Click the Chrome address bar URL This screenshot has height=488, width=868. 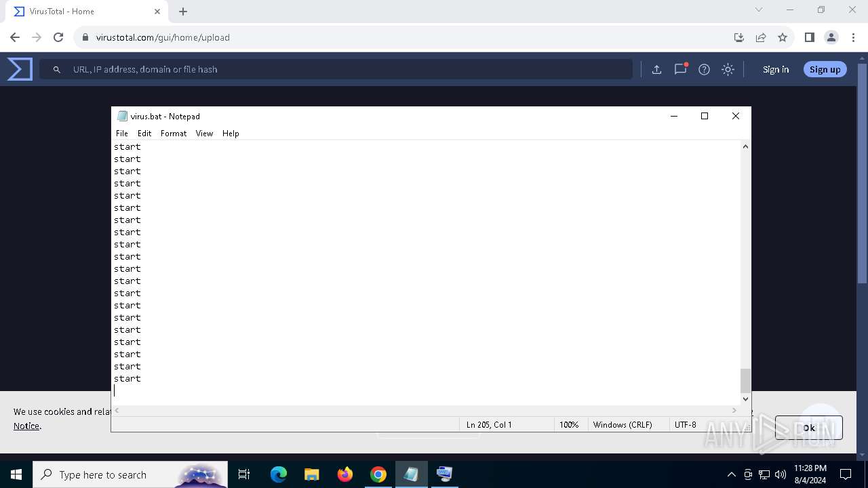[163, 37]
